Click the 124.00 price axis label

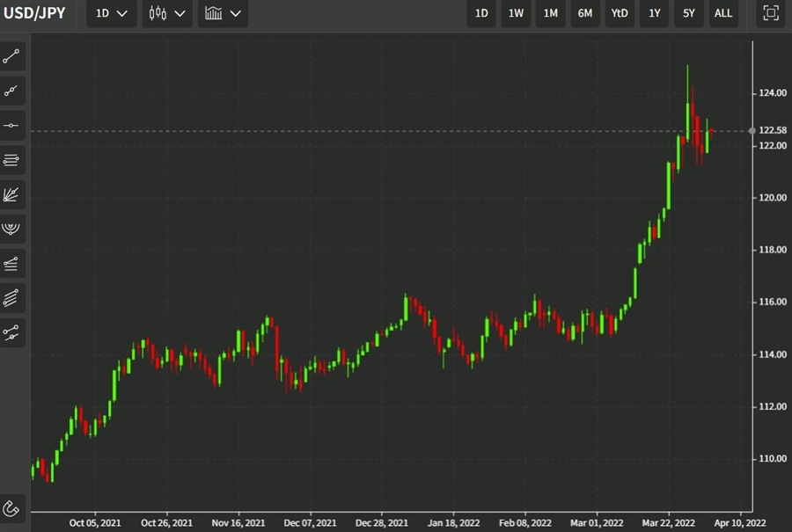click(x=773, y=93)
